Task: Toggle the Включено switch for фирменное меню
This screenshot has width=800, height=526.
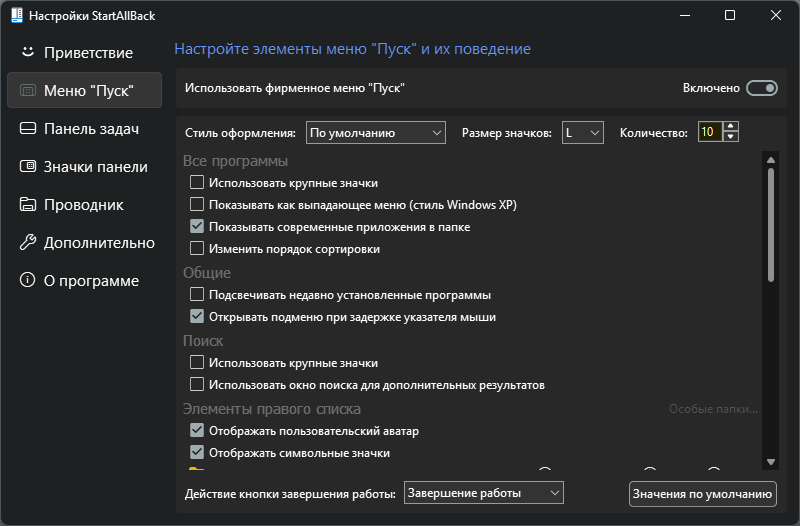Action: (762, 88)
